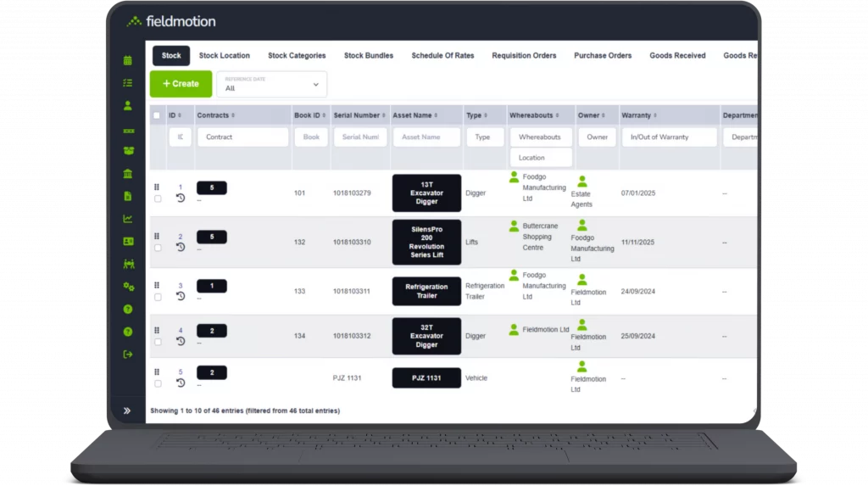Viewport: 868px width, 486px height.
Task: Open the 13T Excavator Digger asset
Action: point(426,193)
